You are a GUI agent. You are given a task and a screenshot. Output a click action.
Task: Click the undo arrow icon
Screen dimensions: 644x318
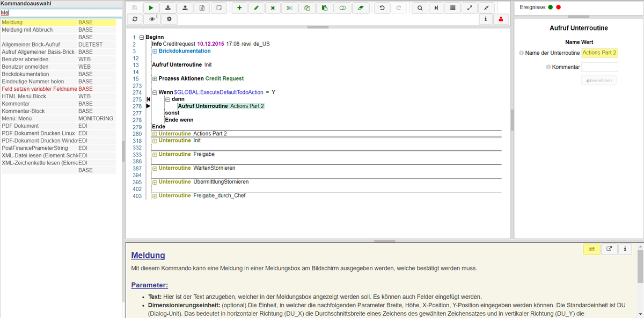[382, 8]
